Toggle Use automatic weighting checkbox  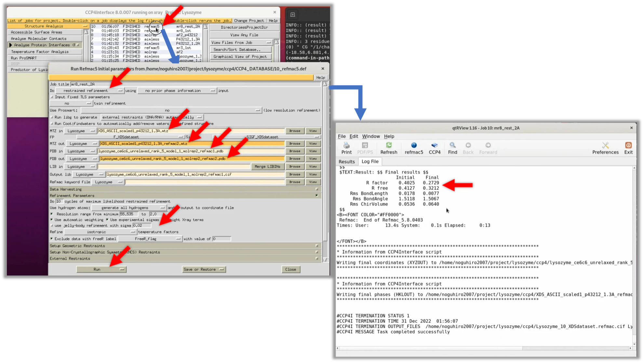pos(52,220)
